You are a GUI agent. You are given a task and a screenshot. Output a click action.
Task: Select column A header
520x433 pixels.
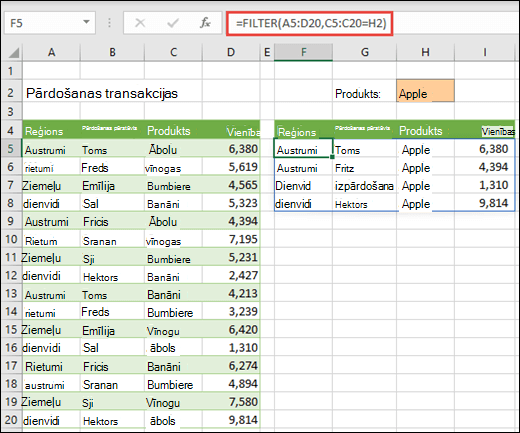click(x=51, y=52)
